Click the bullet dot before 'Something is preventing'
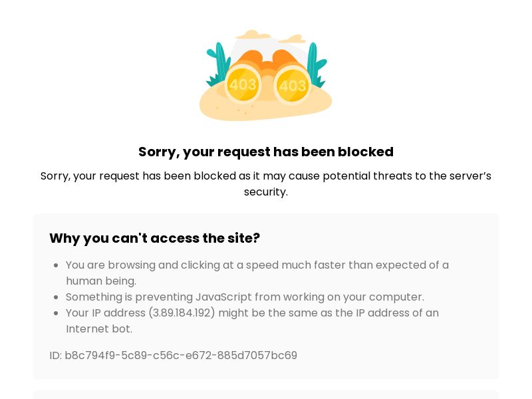Screen dimensions: 532x399 57,297
